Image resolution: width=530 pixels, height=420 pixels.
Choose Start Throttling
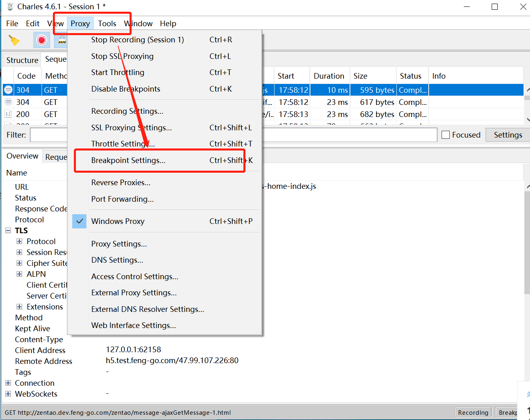click(x=164, y=72)
